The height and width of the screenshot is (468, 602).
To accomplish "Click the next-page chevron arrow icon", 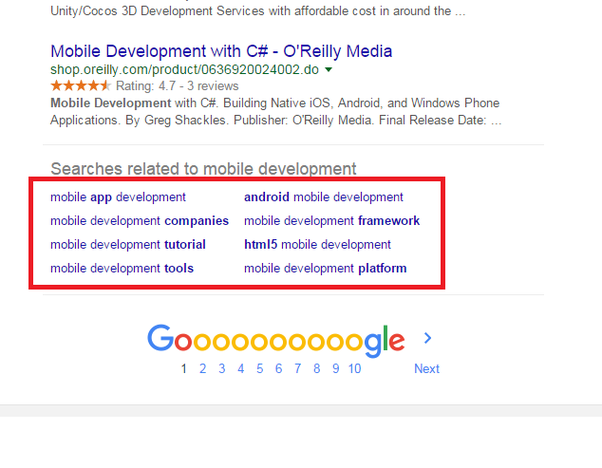I will 428,338.
